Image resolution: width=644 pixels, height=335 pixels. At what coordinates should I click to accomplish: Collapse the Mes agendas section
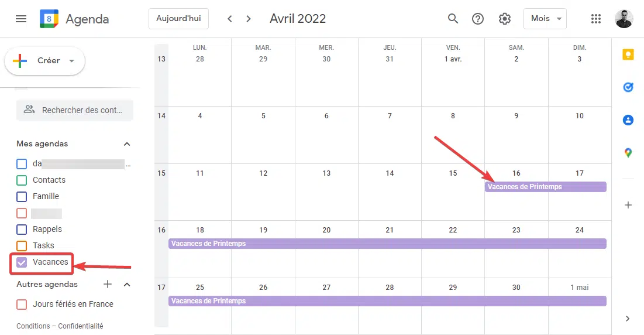[x=127, y=144]
